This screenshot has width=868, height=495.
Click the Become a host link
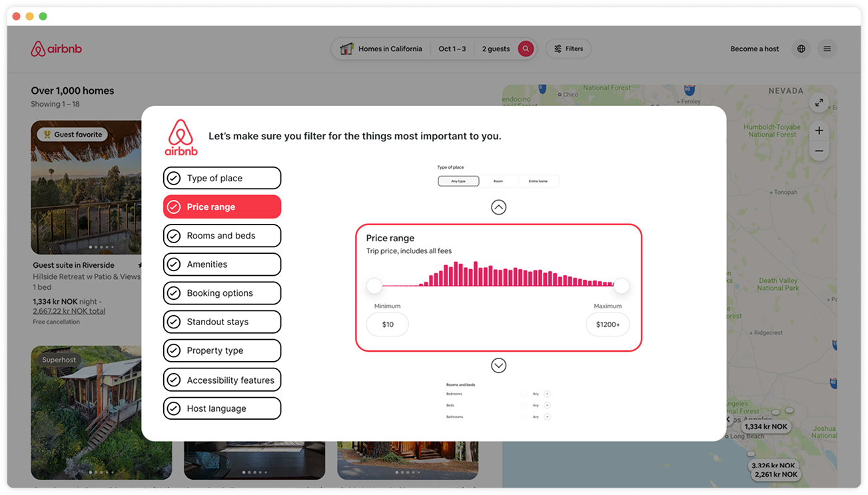754,49
